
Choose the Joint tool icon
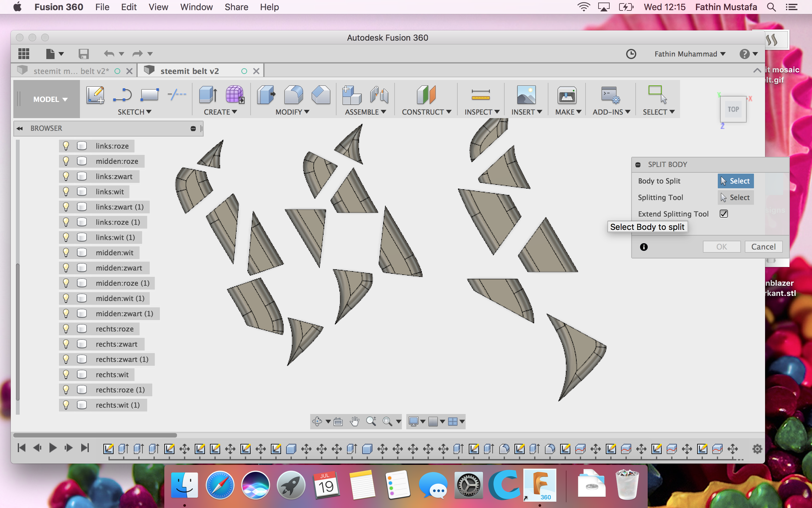click(x=379, y=94)
